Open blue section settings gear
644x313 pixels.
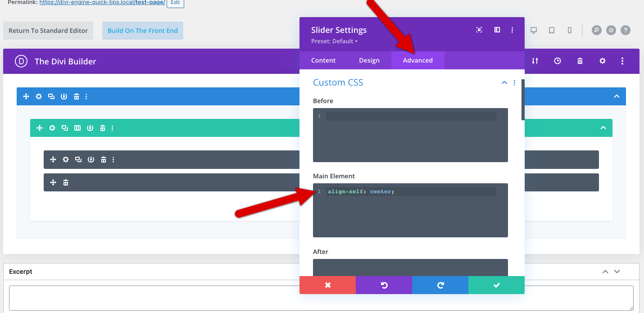tap(39, 96)
